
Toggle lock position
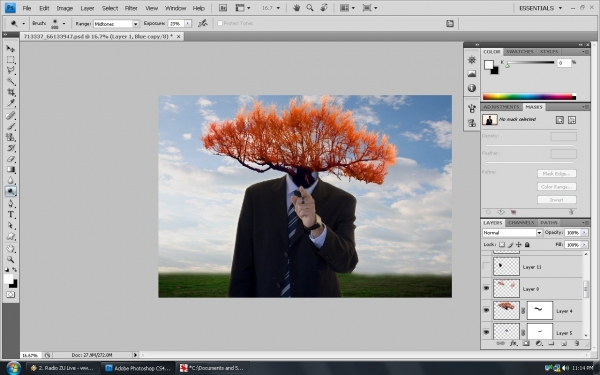click(518, 245)
